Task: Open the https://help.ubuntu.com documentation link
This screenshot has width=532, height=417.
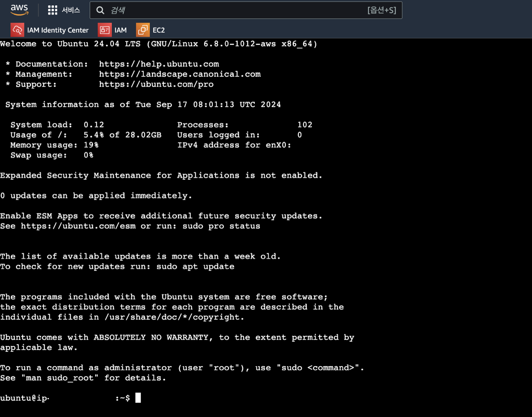Action: click(x=159, y=64)
